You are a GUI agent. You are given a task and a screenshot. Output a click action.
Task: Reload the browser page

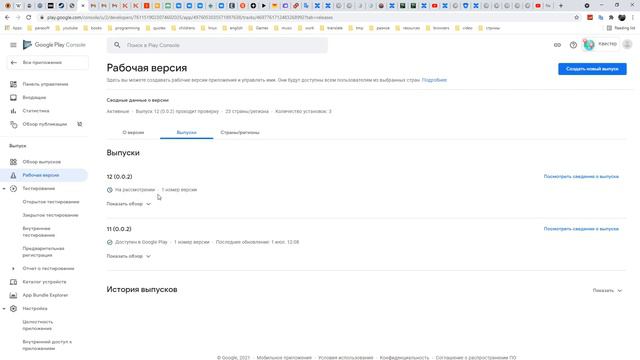pyautogui.click(x=28, y=18)
